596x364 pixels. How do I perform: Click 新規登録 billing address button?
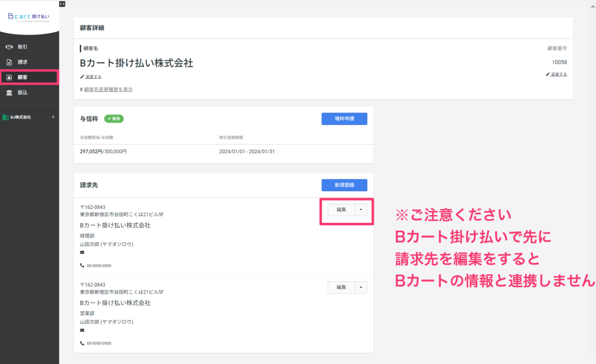(344, 185)
